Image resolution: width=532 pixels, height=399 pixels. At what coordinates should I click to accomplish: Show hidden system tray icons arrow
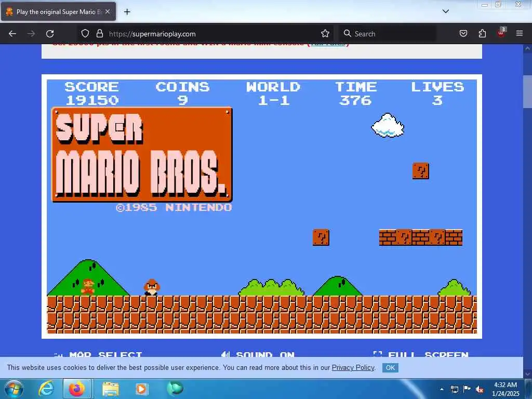click(x=442, y=389)
